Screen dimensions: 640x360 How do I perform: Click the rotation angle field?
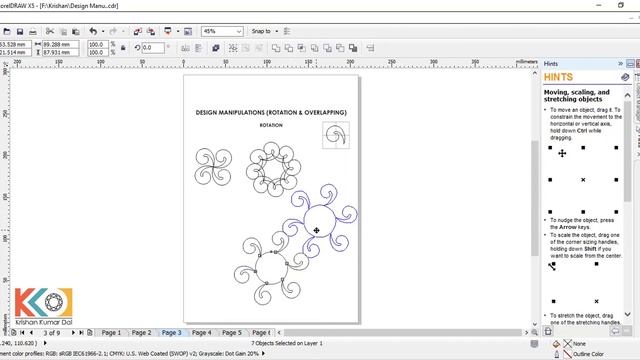pyautogui.click(x=153, y=48)
